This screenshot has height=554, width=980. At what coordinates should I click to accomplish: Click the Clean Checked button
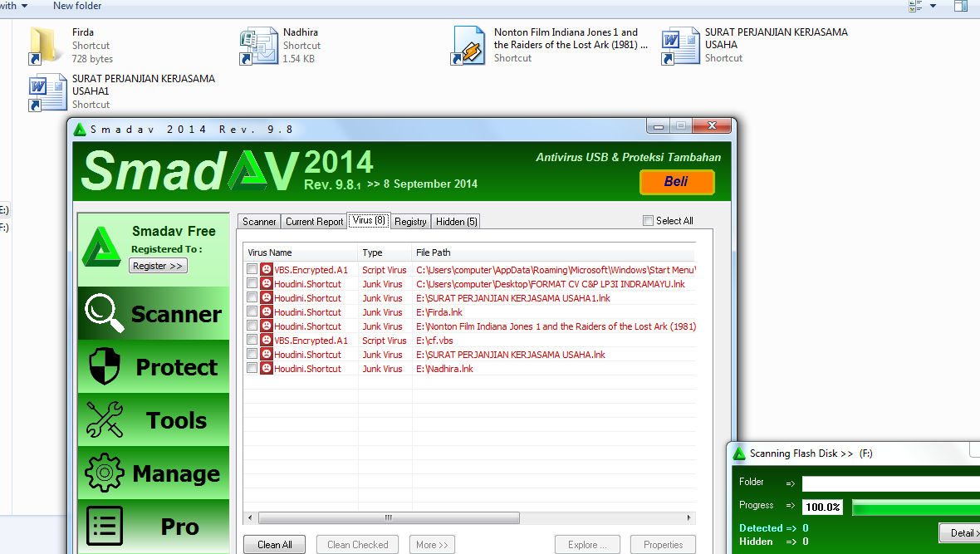[357, 545]
